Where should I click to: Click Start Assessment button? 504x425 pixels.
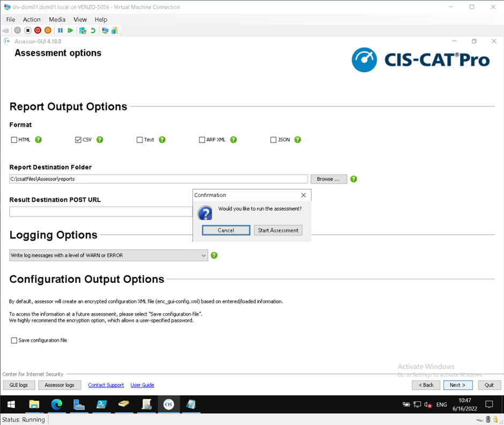click(x=278, y=230)
